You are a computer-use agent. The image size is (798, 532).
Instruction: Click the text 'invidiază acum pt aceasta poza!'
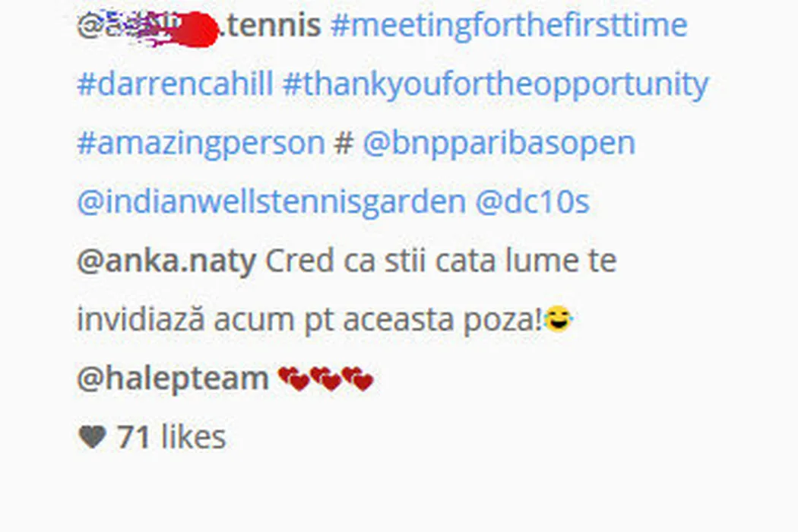click(310, 320)
